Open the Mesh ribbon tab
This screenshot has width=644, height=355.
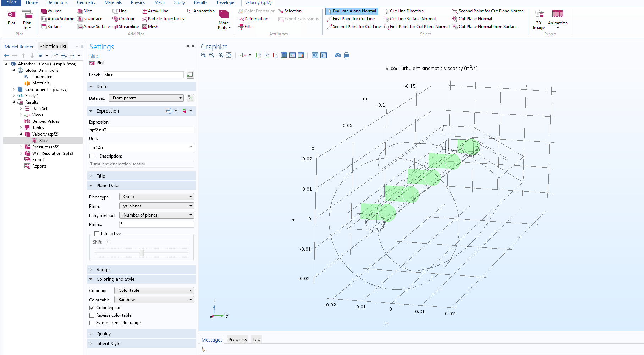click(159, 2)
